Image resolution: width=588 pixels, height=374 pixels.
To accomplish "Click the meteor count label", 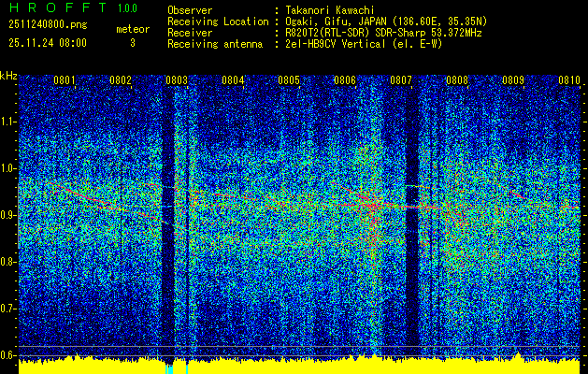I will 133,29.
